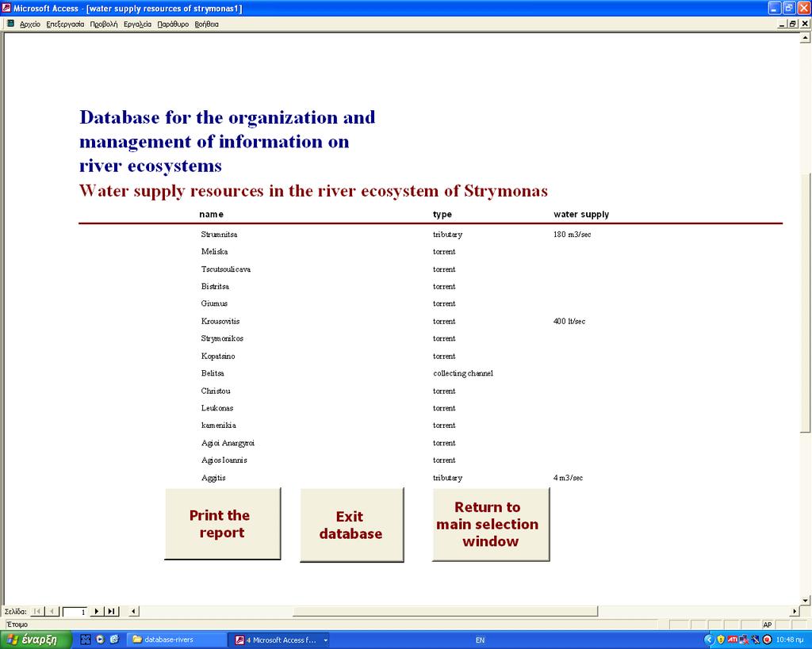Go to the last report page
812x649 pixels.
point(111,611)
